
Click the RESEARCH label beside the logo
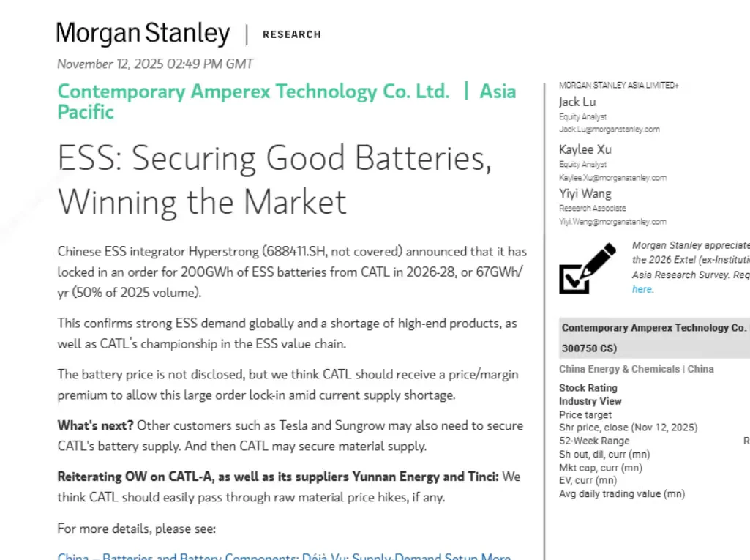pyautogui.click(x=291, y=34)
